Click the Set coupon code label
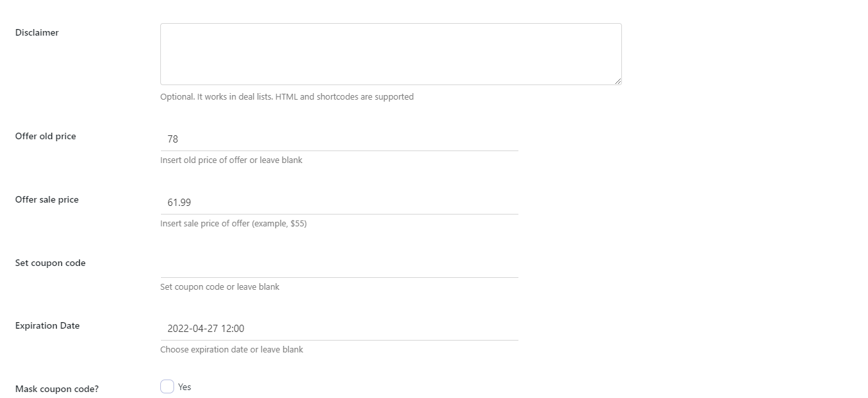Viewport: 868px width, 398px height. [50, 263]
